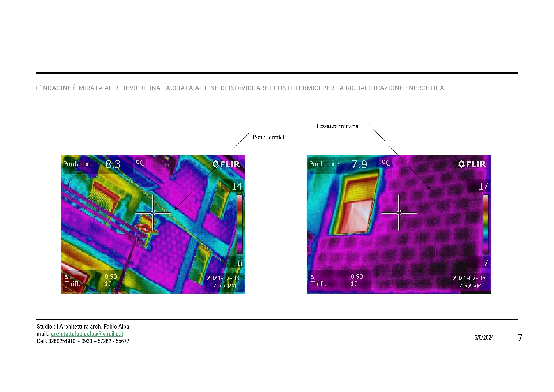Click the °C unit label in the right image
Image resolution: width=554 pixels, height=392 pixels.
coord(386,163)
